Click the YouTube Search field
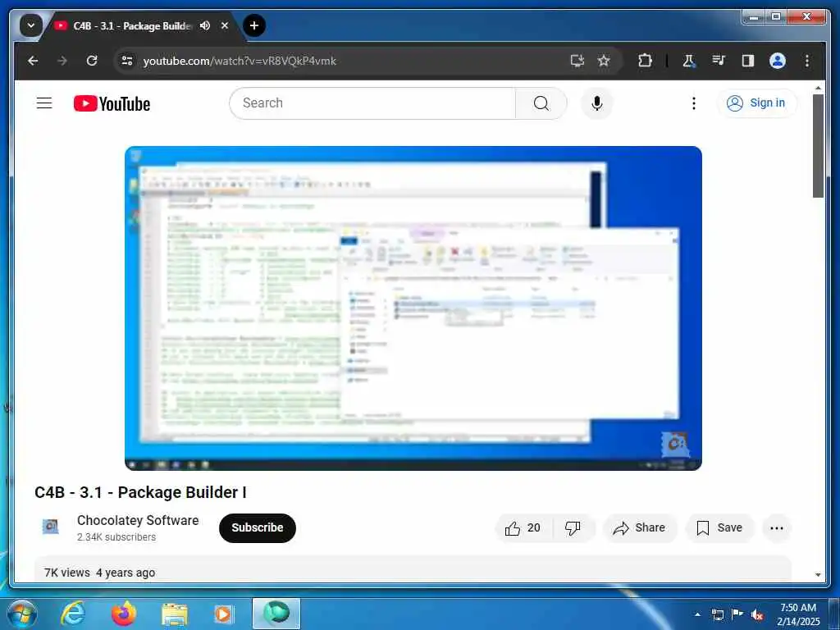Image resolution: width=840 pixels, height=630 pixels. [x=372, y=103]
